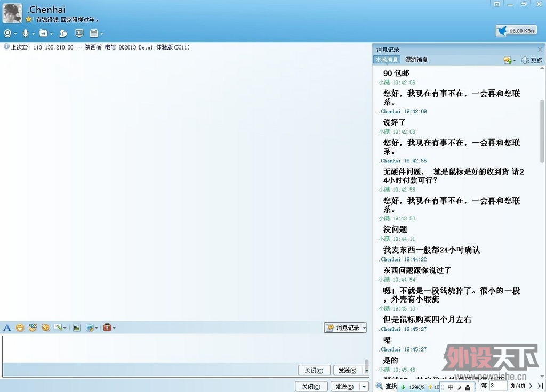546x392 pixels.
Task: Open the font settings A icon
Action: [x=7, y=328]
